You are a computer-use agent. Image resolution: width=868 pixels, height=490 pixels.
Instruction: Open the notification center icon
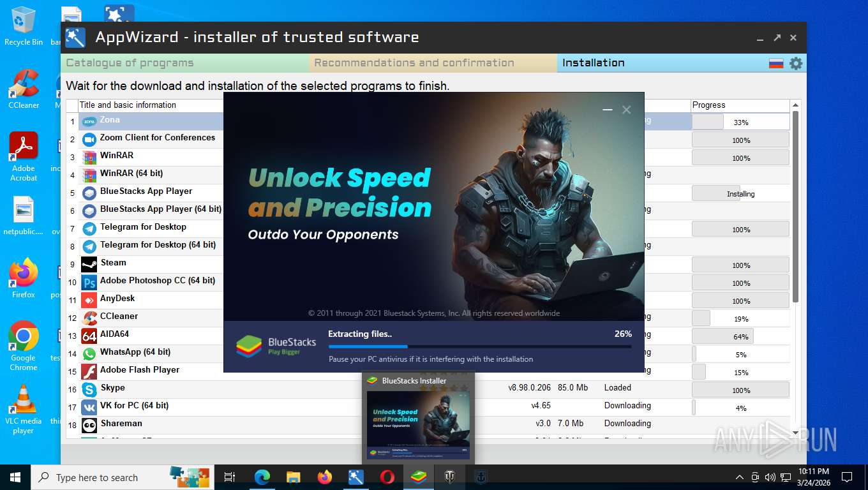(x=847, y=477)
